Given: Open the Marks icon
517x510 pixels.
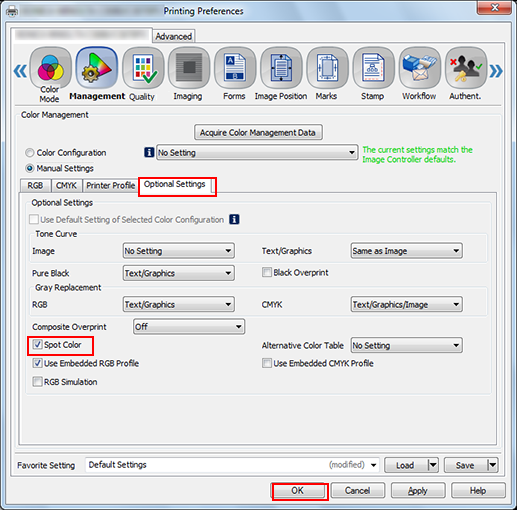Looking at the screenshot, I should (x=327, y=69).
